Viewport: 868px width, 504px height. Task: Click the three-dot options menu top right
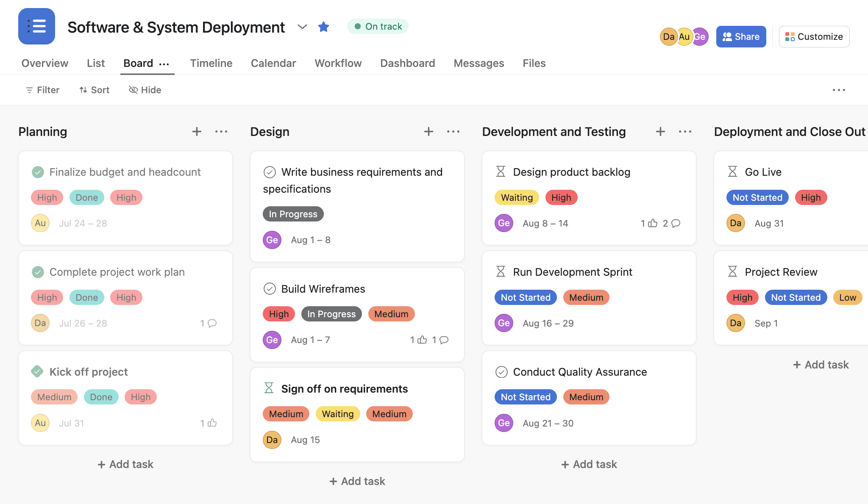[x=839, y=90]
